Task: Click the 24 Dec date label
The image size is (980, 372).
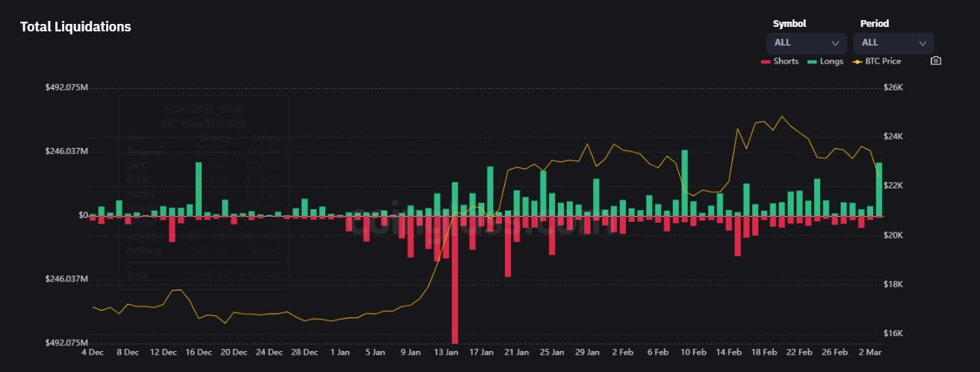Action: pyautogui.click(x=270, y=351)
